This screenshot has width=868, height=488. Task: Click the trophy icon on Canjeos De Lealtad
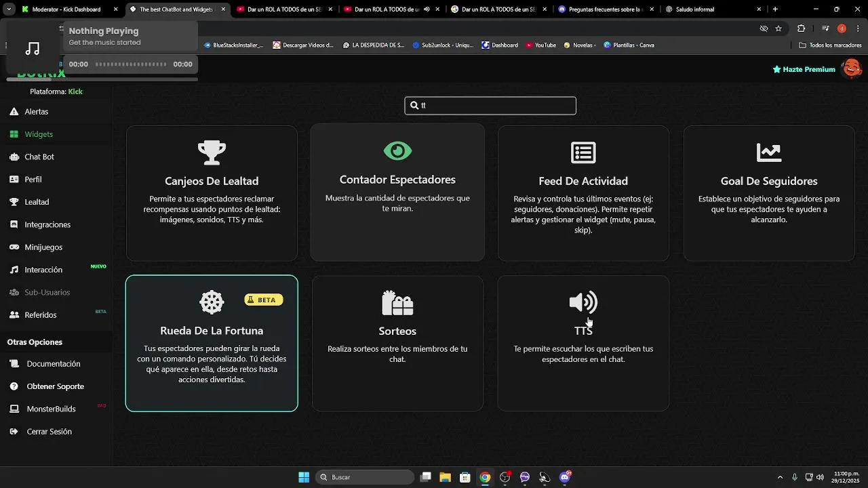point(212,152)
